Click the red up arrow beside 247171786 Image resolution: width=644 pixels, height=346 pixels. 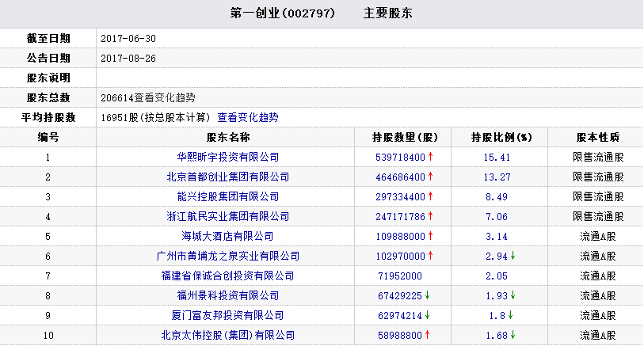click(430, 215)
